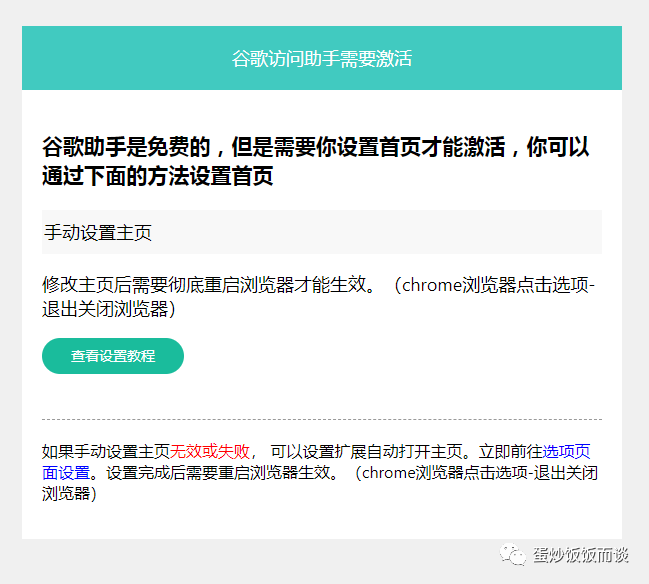Click the 查看设置教程 green button
Viewport: 649px width, 584px height.
click(x=113, y=356)
